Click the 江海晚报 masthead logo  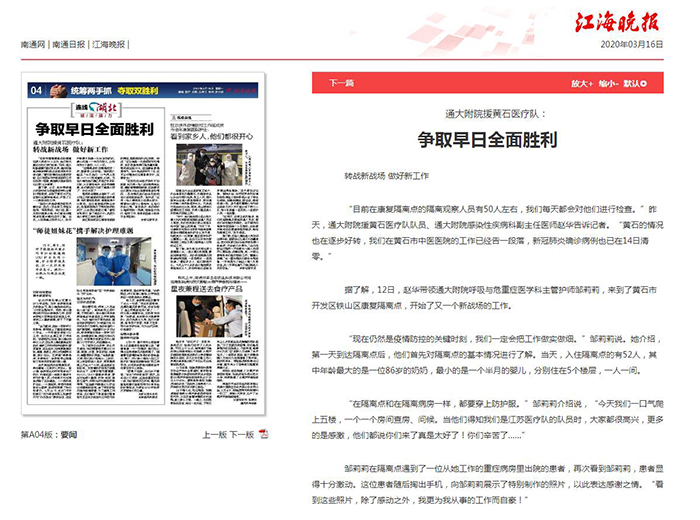629,20
